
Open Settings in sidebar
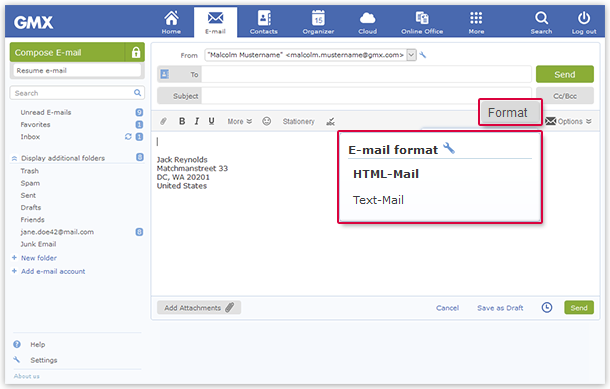coord(44,360)
